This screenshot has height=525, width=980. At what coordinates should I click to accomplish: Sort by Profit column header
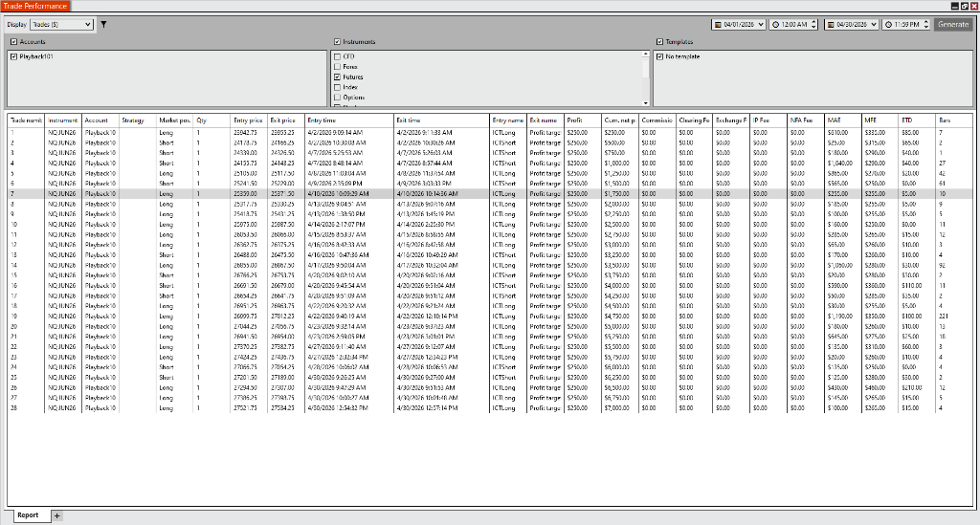(x=583, y=120)
